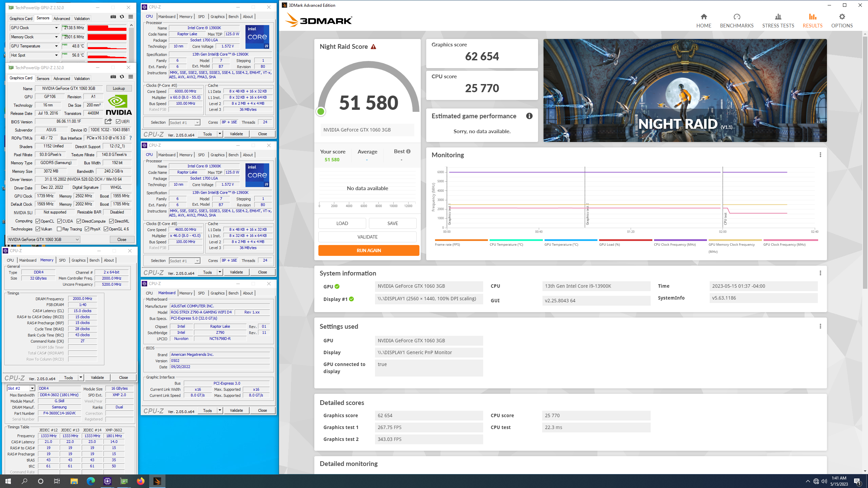Open 3DMark RESULTS section

812,21
